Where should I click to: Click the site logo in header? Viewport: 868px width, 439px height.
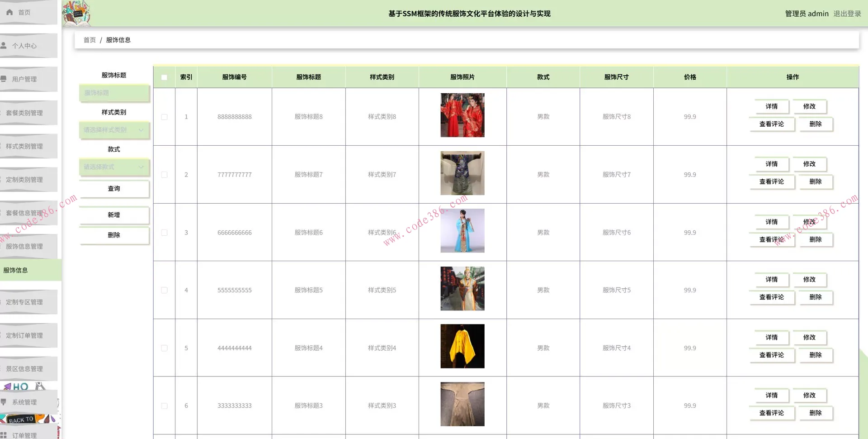click(76, 13)
